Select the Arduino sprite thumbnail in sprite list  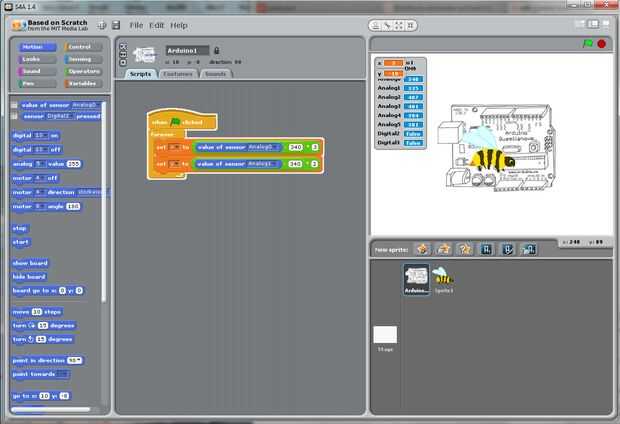[x=416, y=279]
